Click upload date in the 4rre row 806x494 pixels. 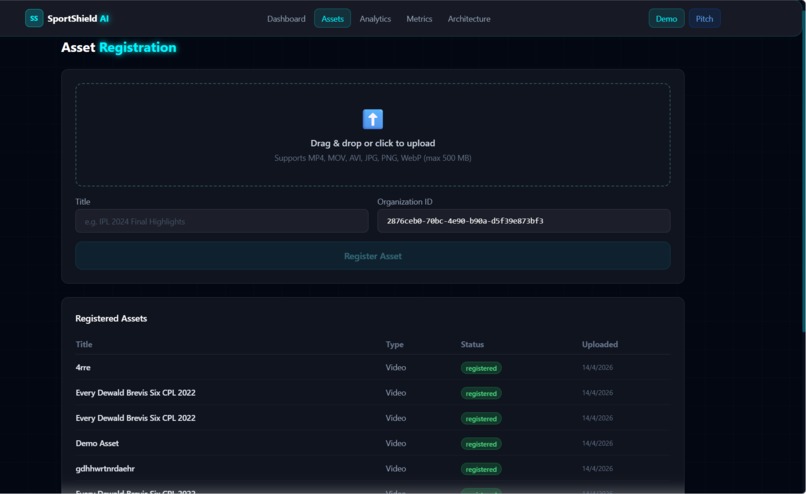[597, 368]
